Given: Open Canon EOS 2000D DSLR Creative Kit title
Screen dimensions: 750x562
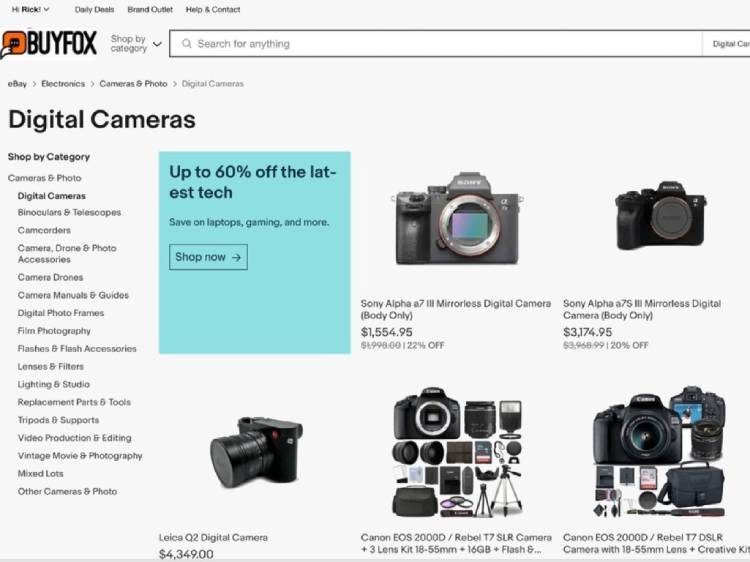Looking at the screenshot, I should pos(656,543).
